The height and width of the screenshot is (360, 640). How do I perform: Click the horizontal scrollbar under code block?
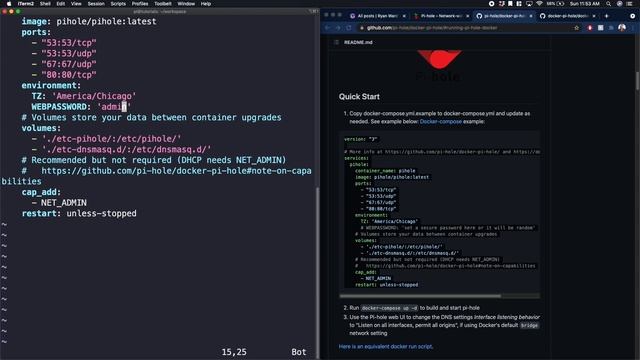[420, 296]
